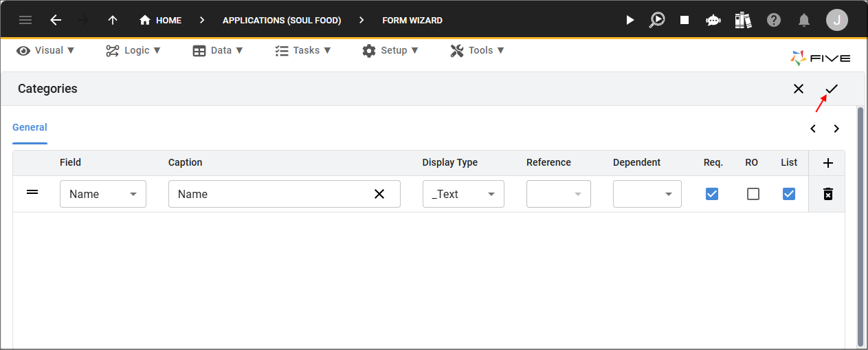
Task: Open the Tasks menu
Action: coord(303,50)
